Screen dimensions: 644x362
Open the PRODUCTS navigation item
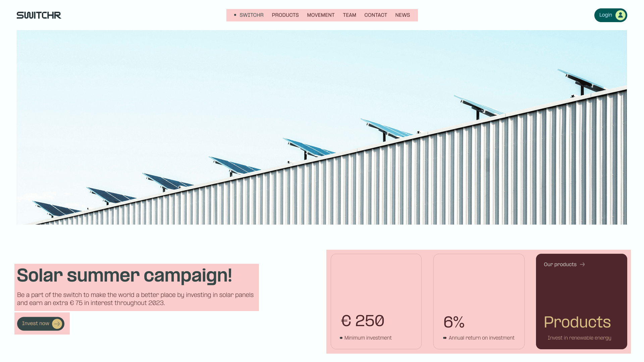(x=285, y=15)
